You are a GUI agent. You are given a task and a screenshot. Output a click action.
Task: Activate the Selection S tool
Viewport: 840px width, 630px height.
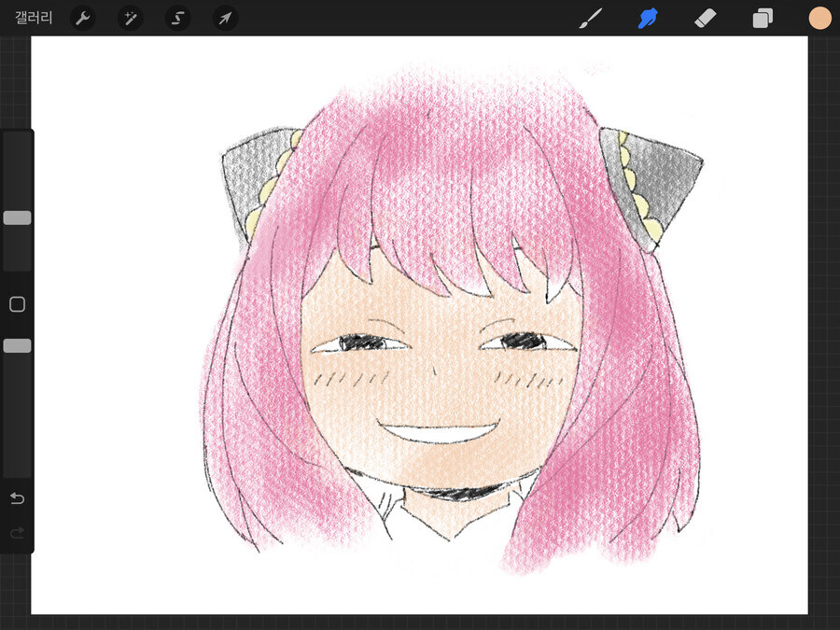(x=177, y=19)
